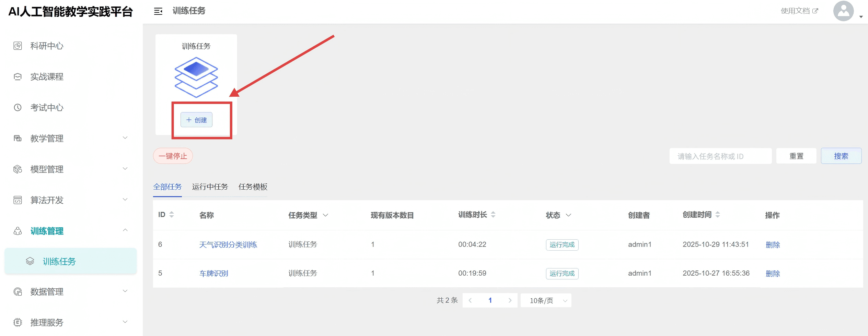Open the 任务类型 column filter dropdown
This screenshot has width=868, height=336.
pos(326,215)
